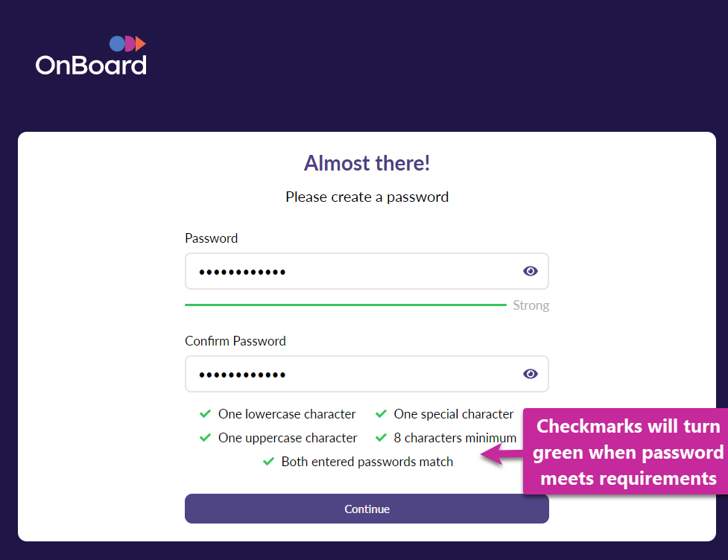Click the eye icon beside the Password field

pyautogui.click(x=531, y=270)
